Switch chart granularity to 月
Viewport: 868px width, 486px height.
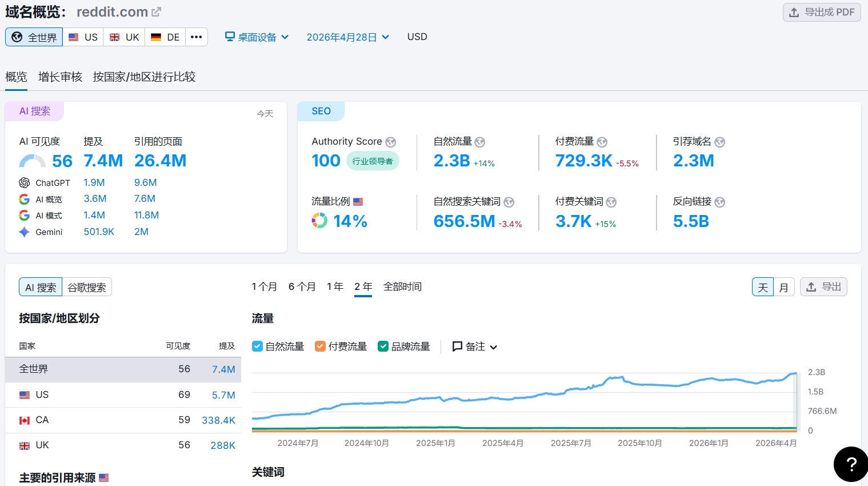(x=784, y=287)
